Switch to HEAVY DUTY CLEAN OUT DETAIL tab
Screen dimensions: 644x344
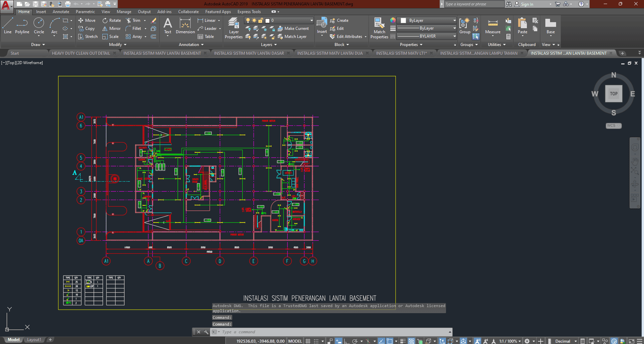click(81, 53)
